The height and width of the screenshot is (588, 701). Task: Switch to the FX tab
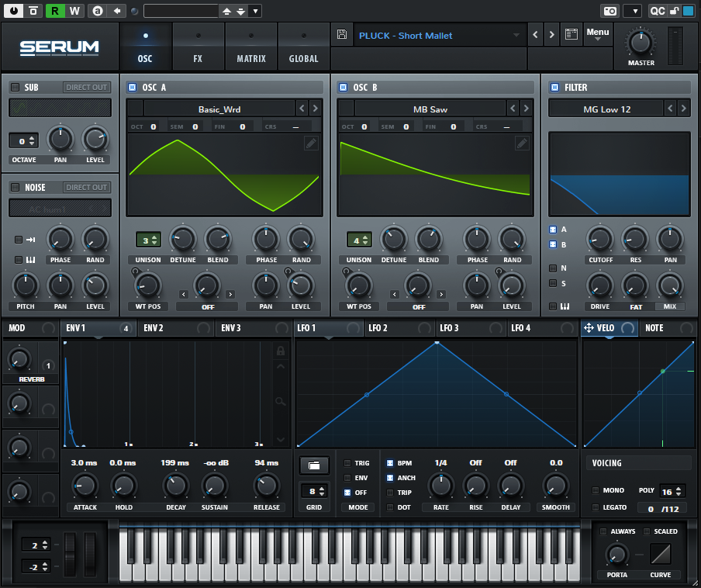198,48
